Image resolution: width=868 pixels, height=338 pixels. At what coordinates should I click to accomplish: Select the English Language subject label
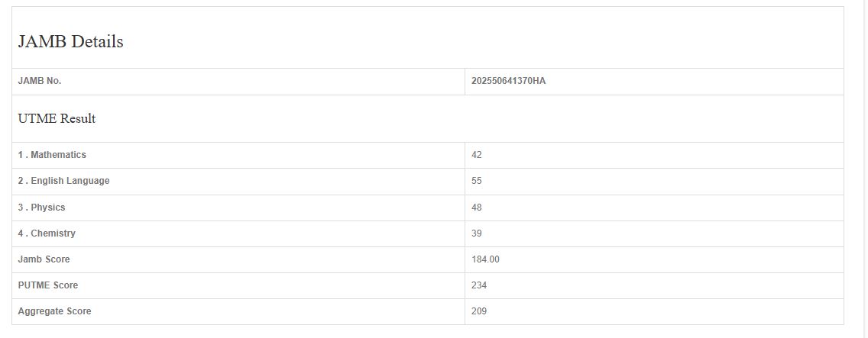pyautogui.click(x=64, y=181)
